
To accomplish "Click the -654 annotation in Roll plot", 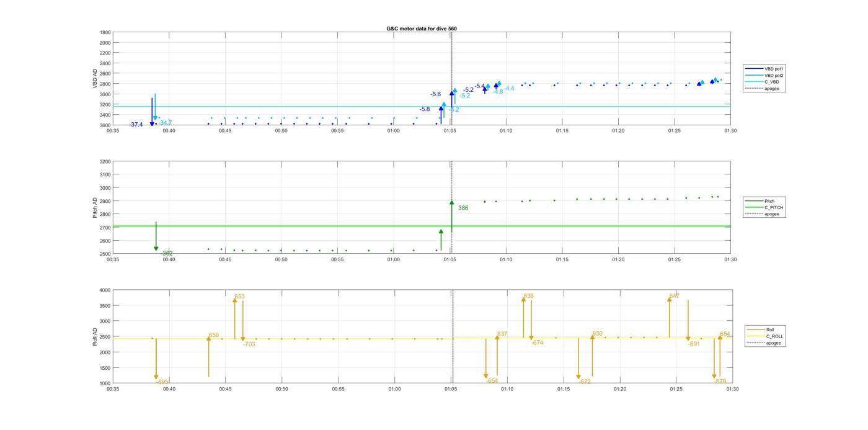I will [492, 381].
